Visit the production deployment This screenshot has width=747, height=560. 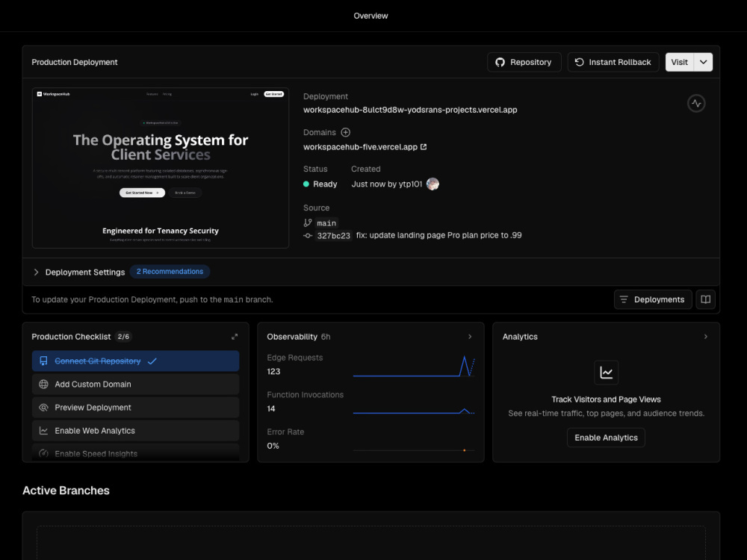click(679, 63)
